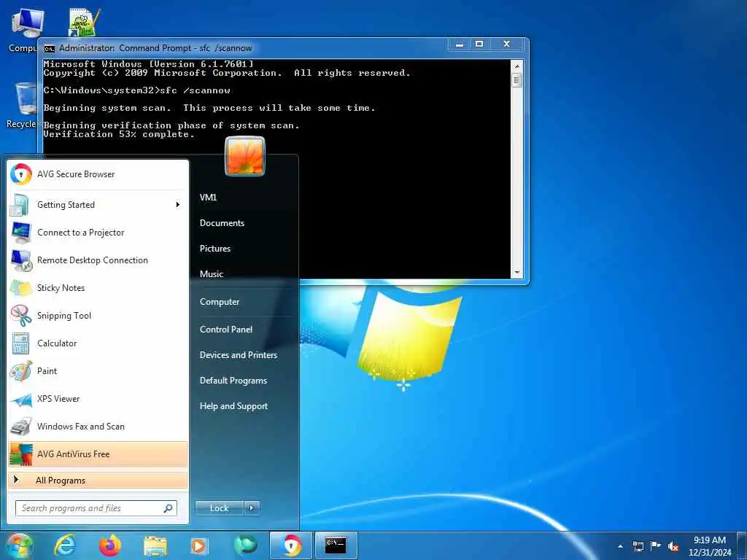Screen dimensions: 747x560
Task: Switch to AVG Secure Browser taskbar button
Action: [x=291, y=545]
